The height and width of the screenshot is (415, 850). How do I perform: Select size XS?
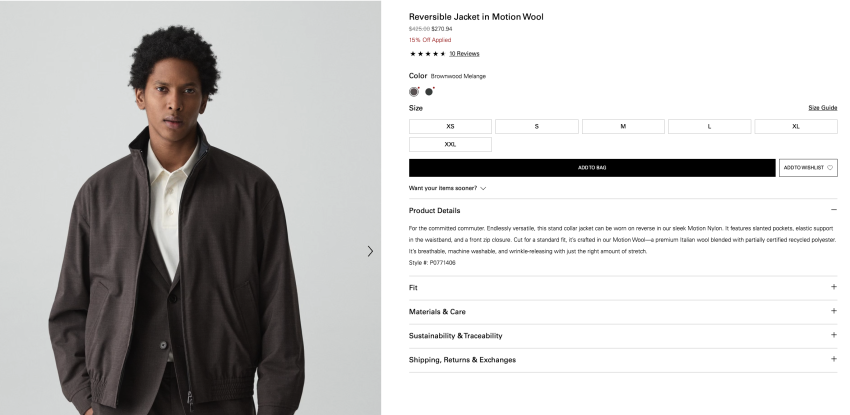(450, 127)
